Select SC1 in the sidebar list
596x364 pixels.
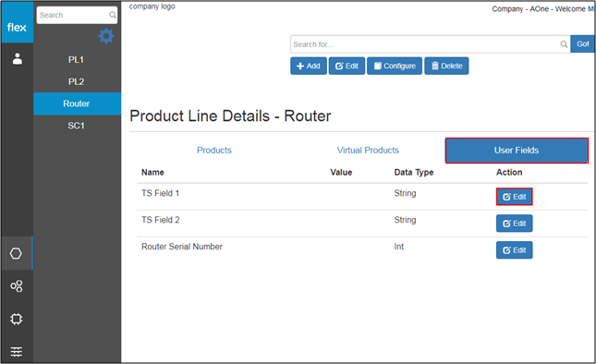(77, 126)
